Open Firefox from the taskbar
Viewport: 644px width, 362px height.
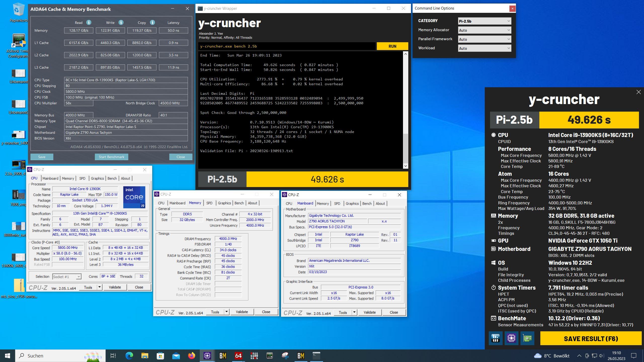point(191,355)
